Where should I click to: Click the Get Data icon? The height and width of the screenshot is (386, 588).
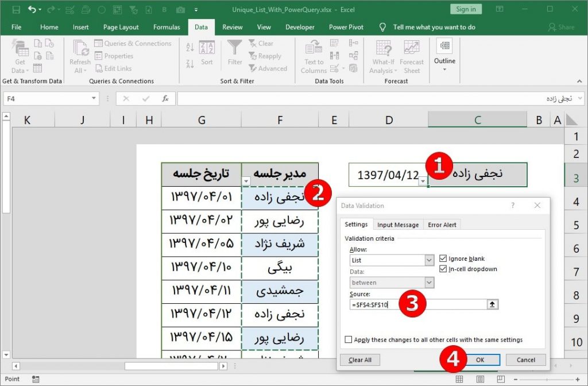(20, 48)
